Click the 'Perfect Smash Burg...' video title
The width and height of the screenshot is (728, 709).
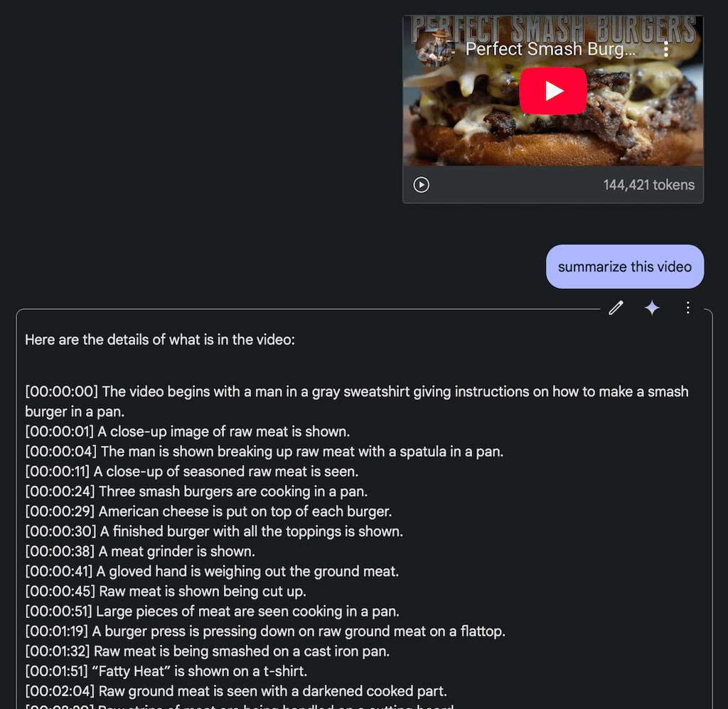click(550, 49)
